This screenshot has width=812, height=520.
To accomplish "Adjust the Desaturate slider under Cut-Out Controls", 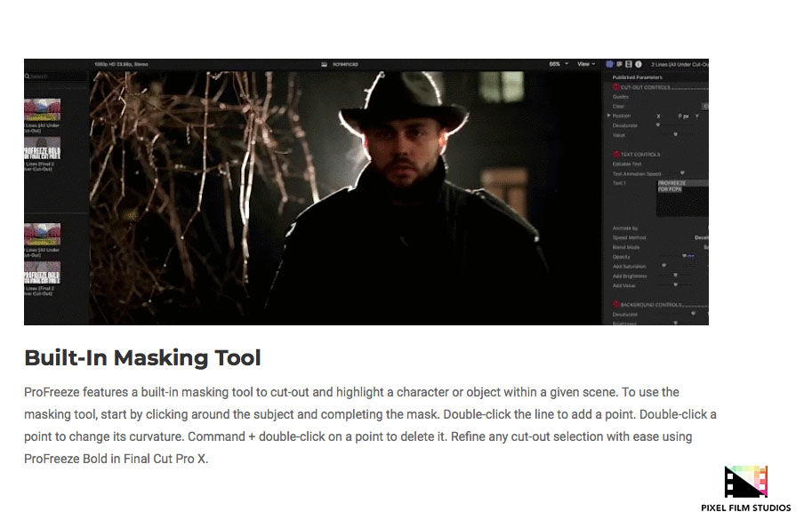I will pos(658,124).
